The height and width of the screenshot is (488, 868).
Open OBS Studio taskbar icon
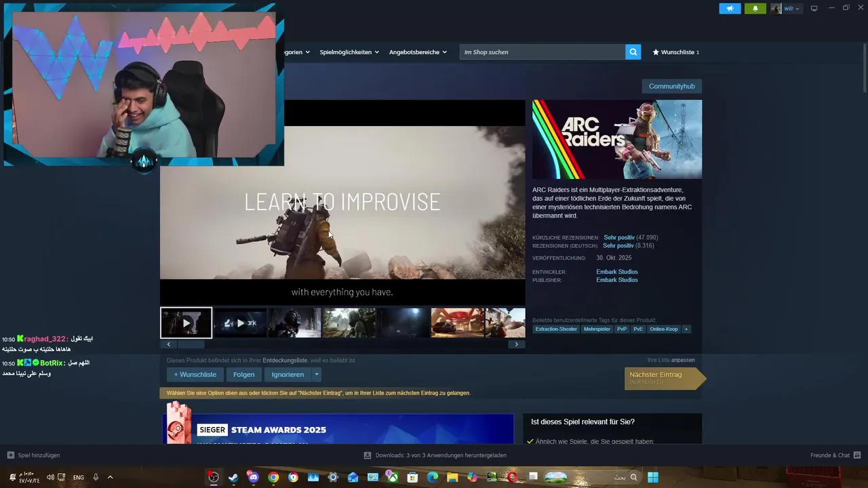214,477
